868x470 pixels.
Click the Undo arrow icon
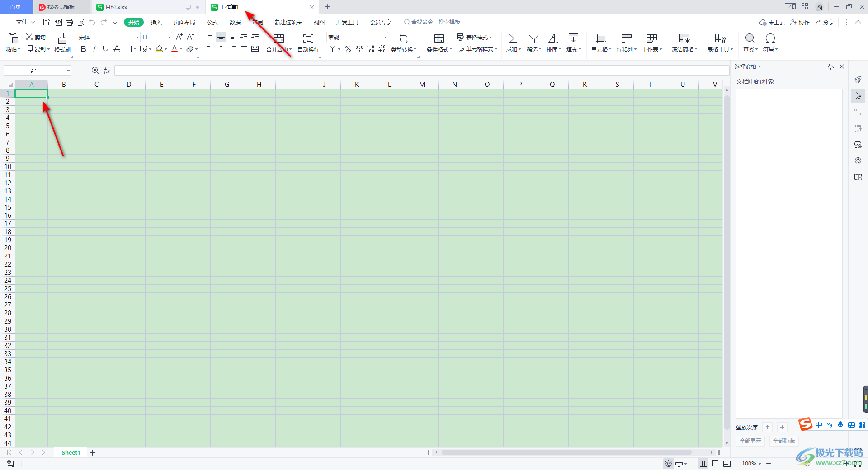pos(92,22)
